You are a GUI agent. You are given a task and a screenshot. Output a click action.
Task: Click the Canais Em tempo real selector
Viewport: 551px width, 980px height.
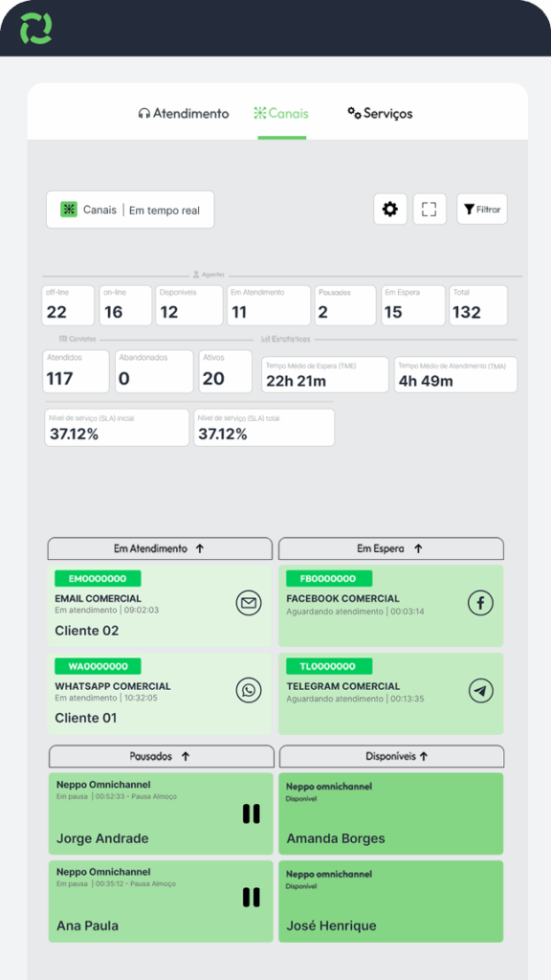[x=130, y=210]
